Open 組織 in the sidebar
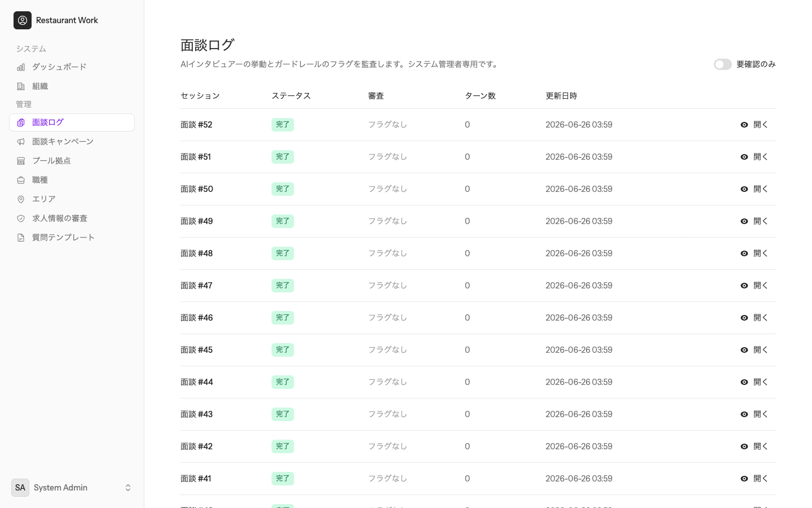 point(72,86)
